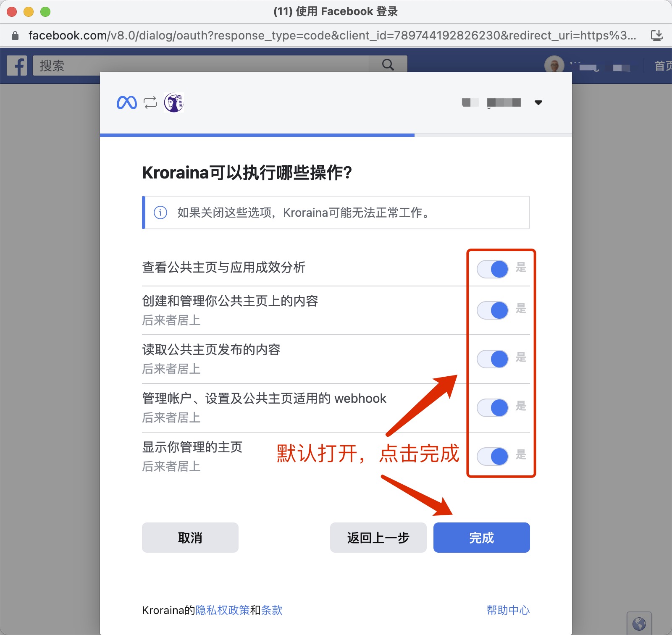Click 后来者居上 under 读取公共主页发布的内容
The height and width of the screenshot is (635, 672).
(x=171, y=369)
